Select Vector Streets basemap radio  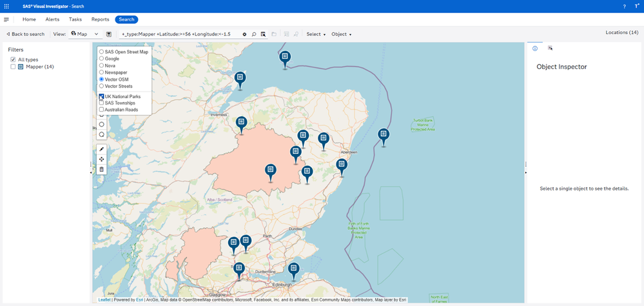pos(101,86)
